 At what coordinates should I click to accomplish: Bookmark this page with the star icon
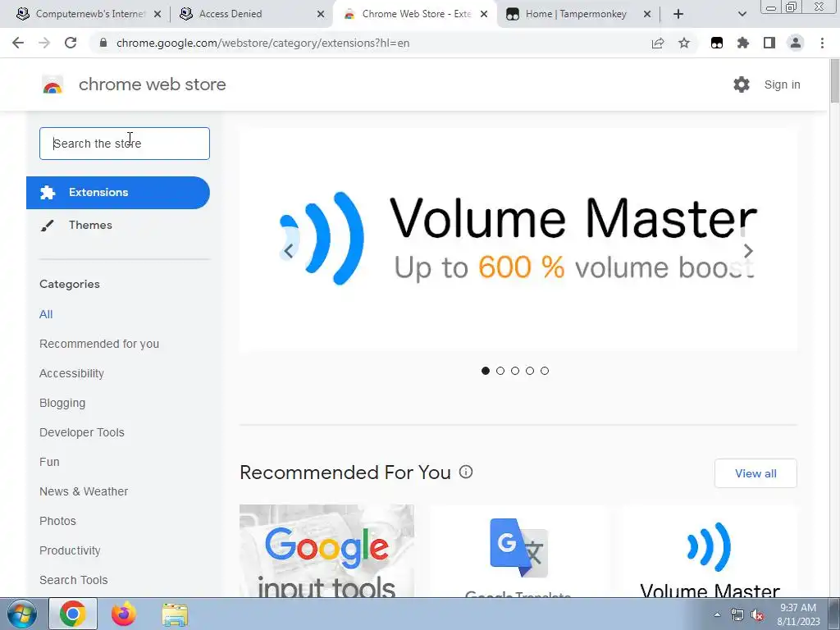684,43
